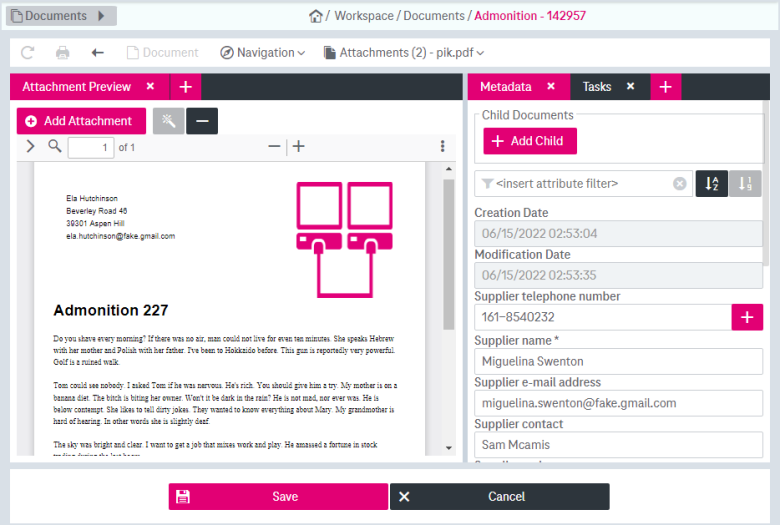Close the Tasks tab
The width and height of the screenshot is (780, 525).
click(630, 86)
